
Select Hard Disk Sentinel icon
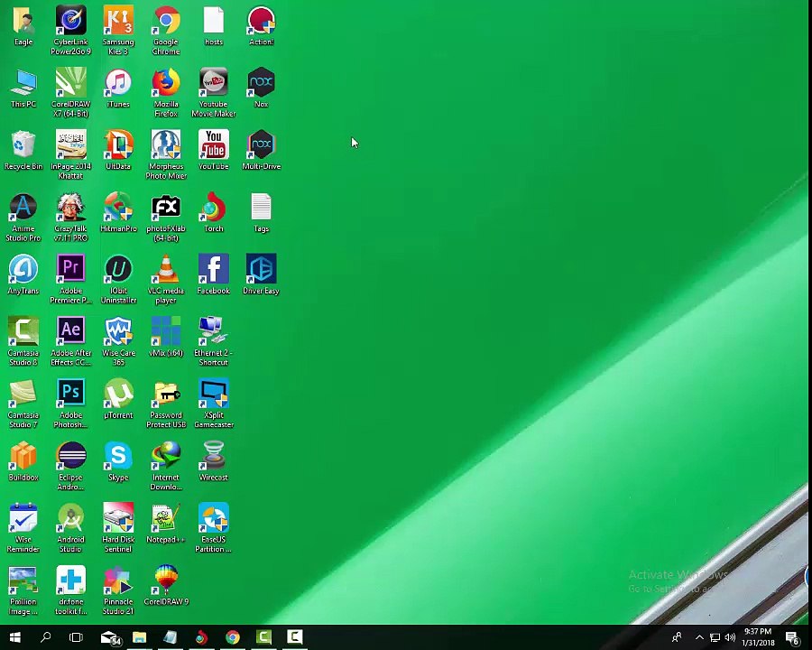[118, 518]
